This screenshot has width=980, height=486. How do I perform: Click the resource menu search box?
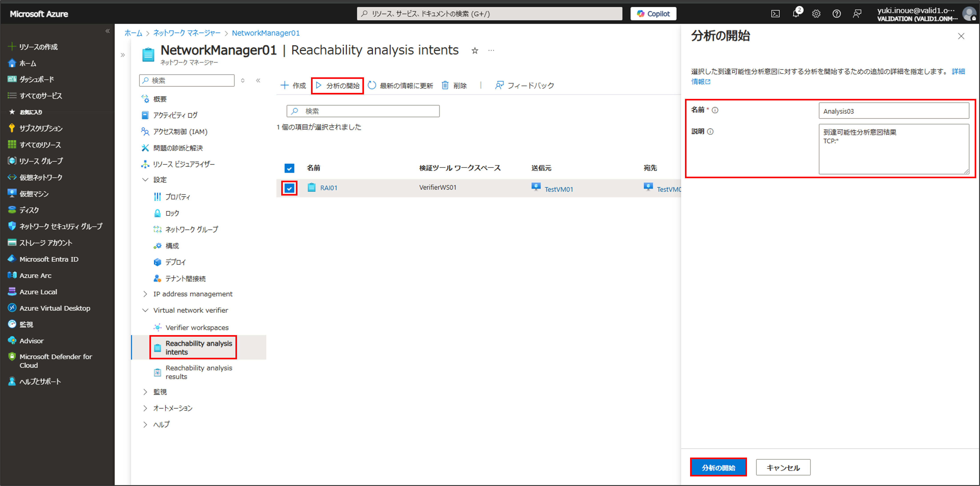click(x=187, y=80)
